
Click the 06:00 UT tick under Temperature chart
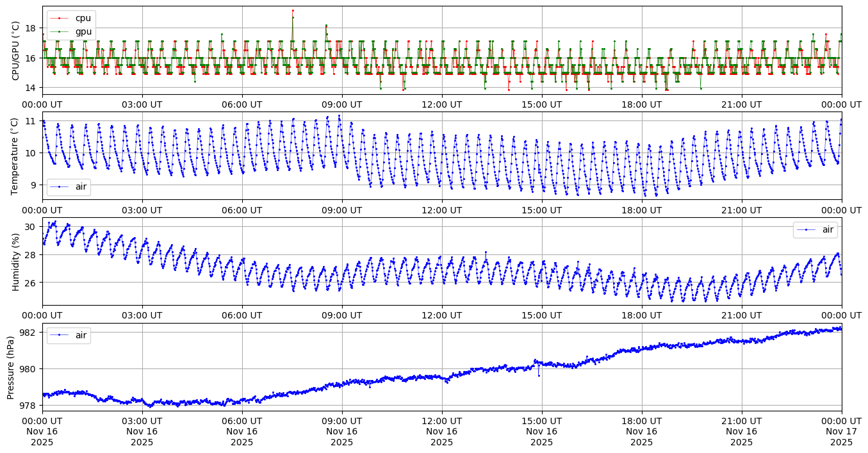point(242,210)
